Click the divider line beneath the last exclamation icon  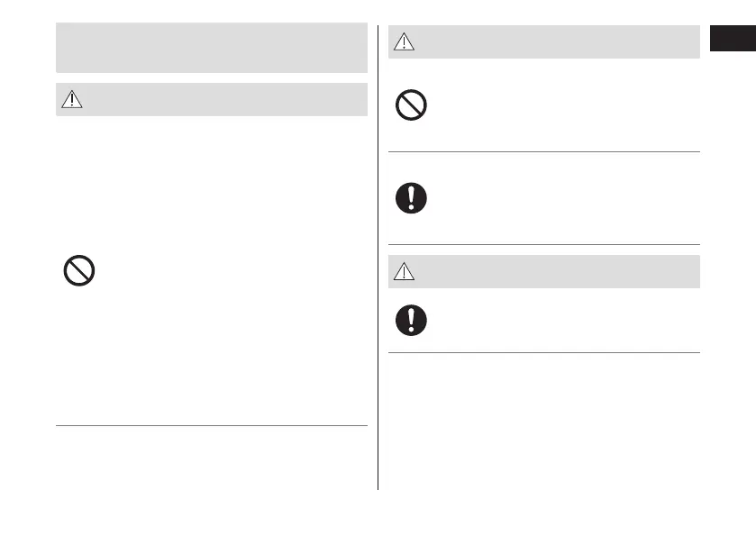tap(544, 352)
